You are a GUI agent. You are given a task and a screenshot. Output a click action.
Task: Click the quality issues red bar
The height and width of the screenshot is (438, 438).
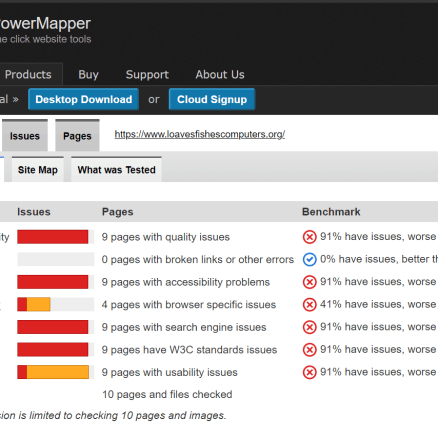tap(53, 237)
